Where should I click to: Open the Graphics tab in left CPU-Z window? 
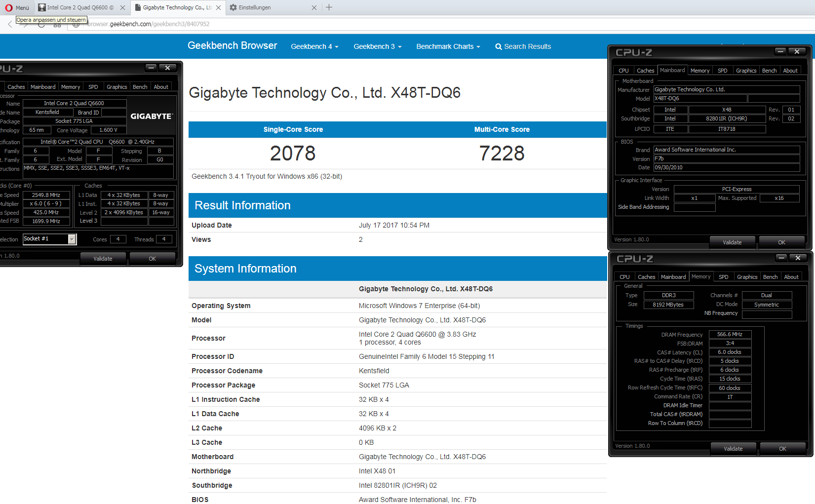point(117,87)
